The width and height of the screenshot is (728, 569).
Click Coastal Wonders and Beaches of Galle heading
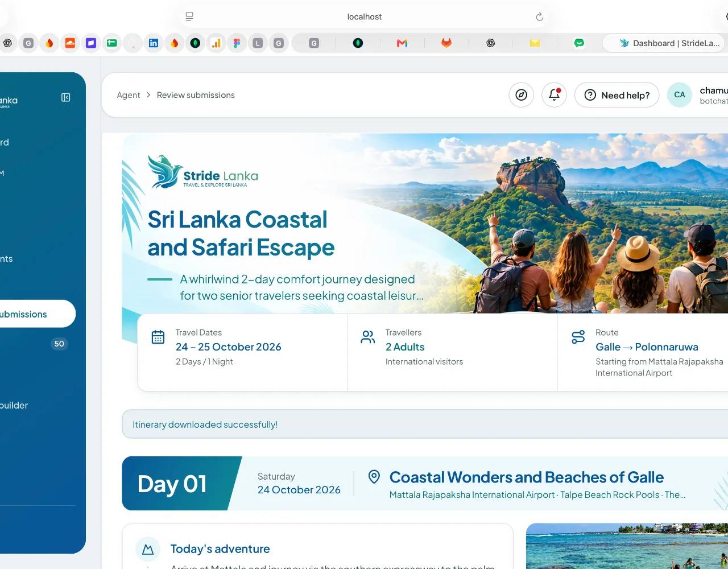coord(527,477)
